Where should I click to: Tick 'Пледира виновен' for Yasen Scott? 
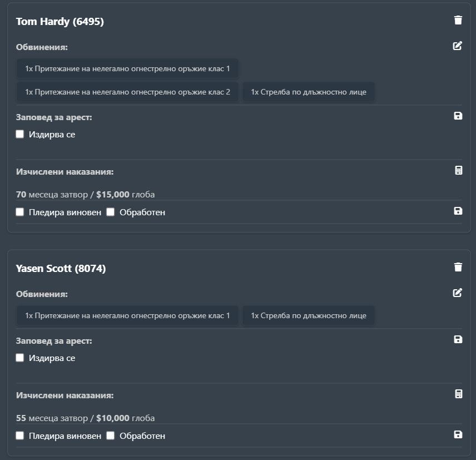coord(20,436)
